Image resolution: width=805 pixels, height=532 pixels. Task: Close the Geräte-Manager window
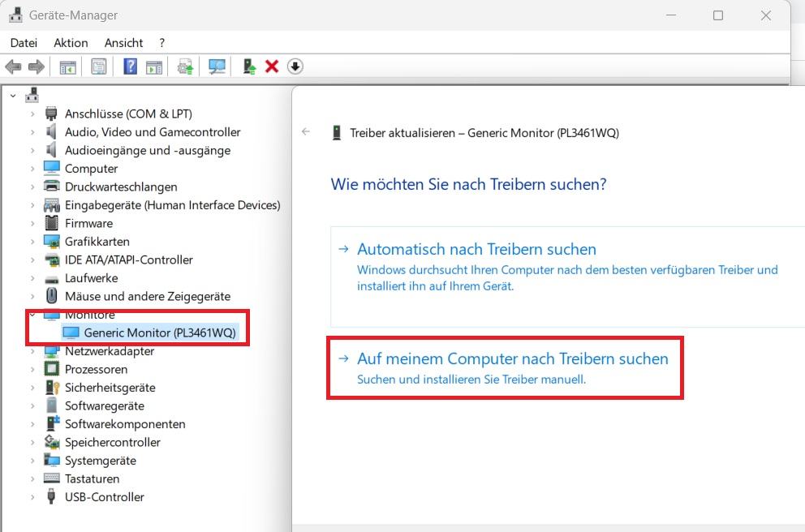point(766,15)
